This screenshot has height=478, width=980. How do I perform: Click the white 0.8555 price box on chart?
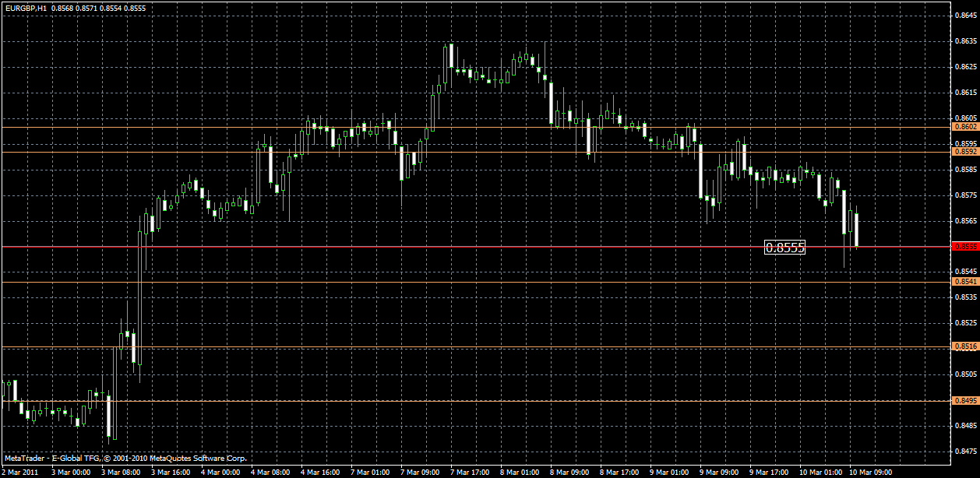pyautogui.click(x=786, y=248)
